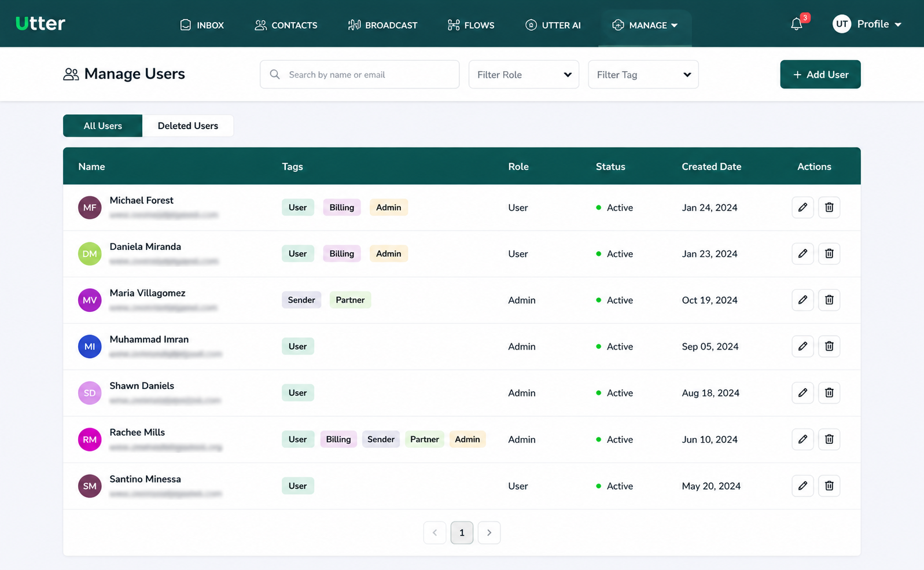924x570 pixels.
Task: Click Partner tag in Maria Villagomez's row
Action: (x=350, y=300)
